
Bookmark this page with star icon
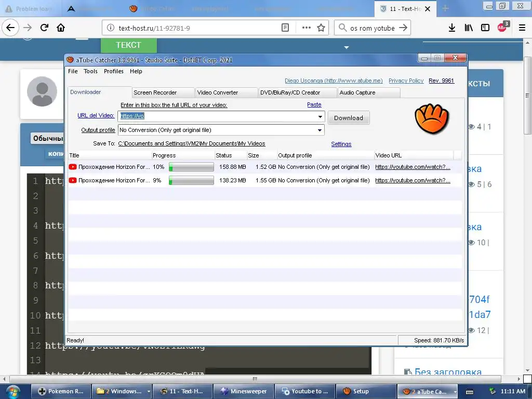[x=321, y=28]
